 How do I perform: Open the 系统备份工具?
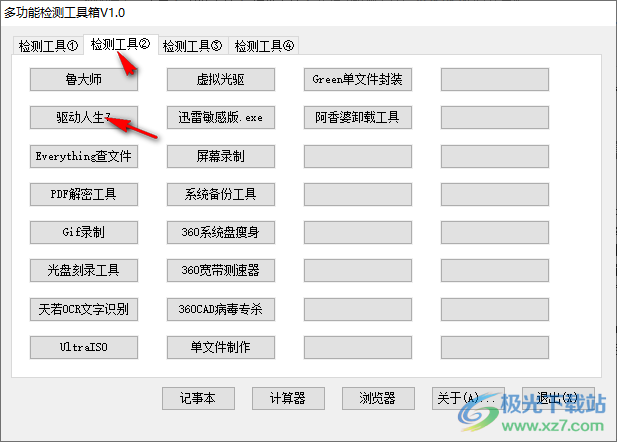tap(221, 194)
